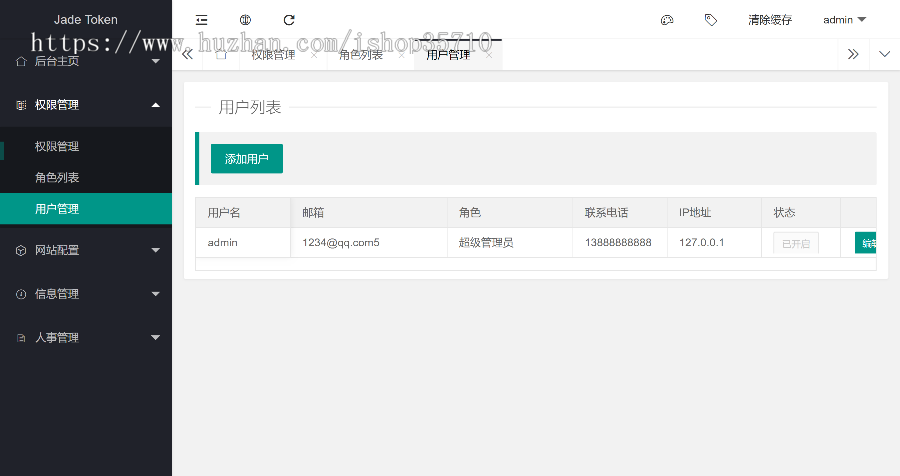Click 清除缓存 to clear the cache
The height and width of the screenshot is (476, 900).
tap(770, 20)
